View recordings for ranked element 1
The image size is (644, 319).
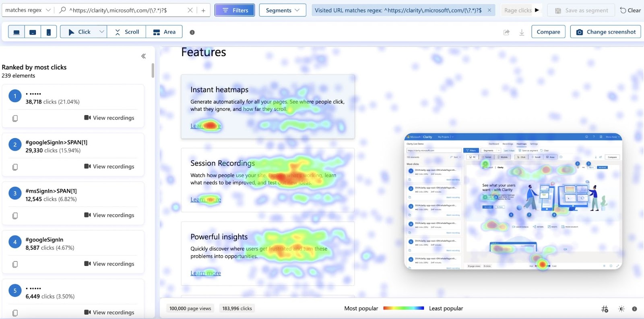pos(109,118)
